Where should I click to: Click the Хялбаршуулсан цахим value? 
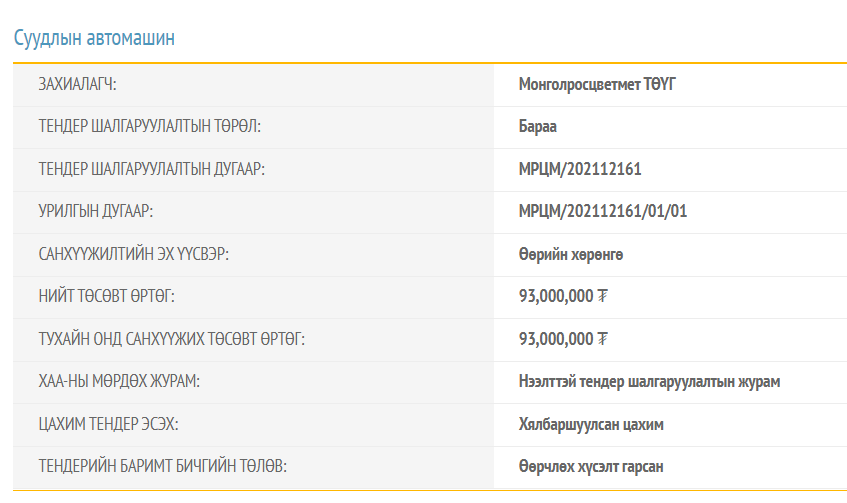click(x=591, y=424)
